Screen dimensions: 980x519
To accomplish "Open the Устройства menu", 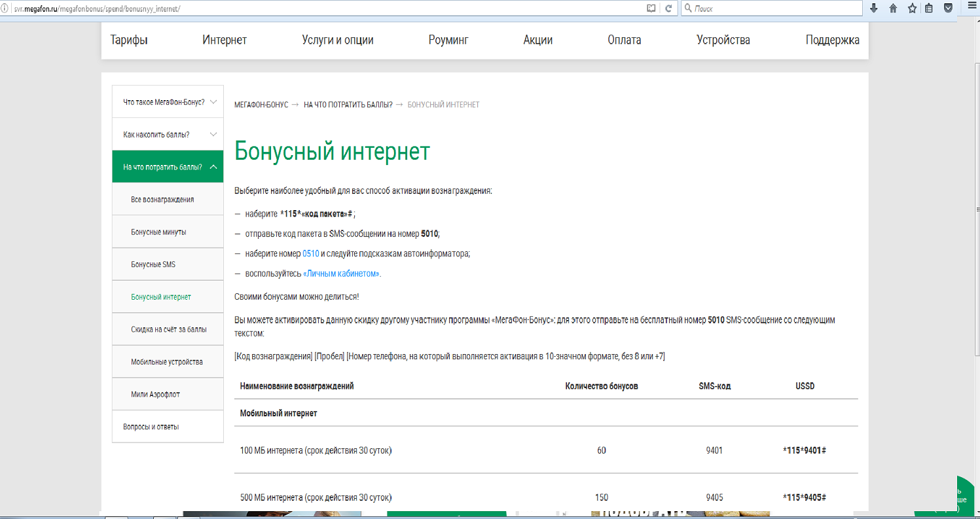I will 723,40.
